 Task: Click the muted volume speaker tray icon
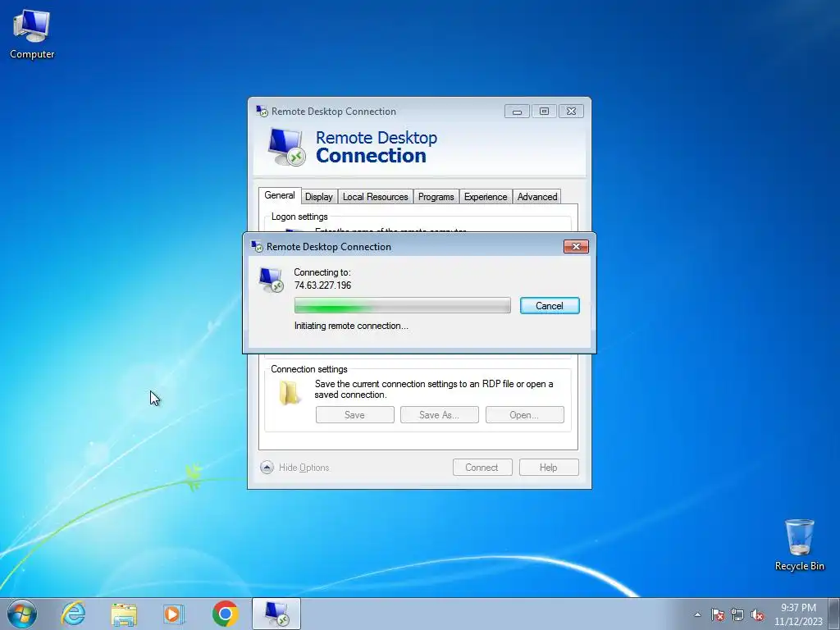757,614
